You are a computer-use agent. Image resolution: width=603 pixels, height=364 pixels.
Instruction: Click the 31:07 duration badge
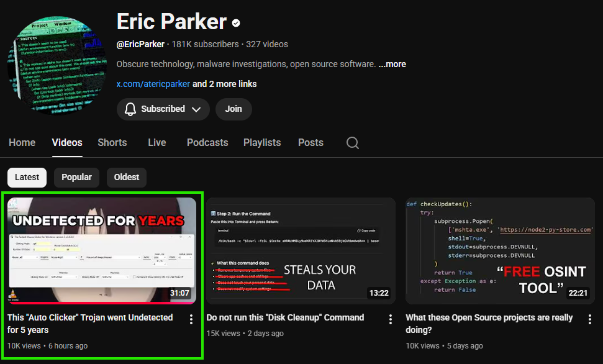pyautogui.click(x=179, y=293)
